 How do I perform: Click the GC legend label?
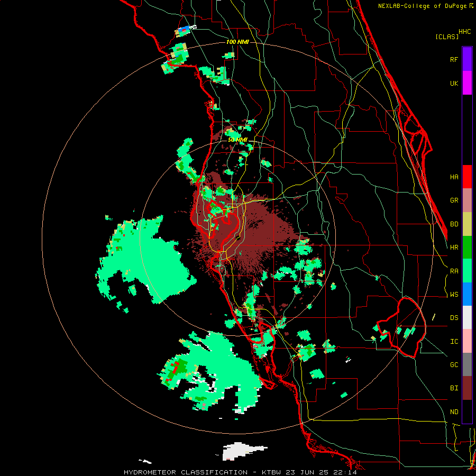click(454, 365)
